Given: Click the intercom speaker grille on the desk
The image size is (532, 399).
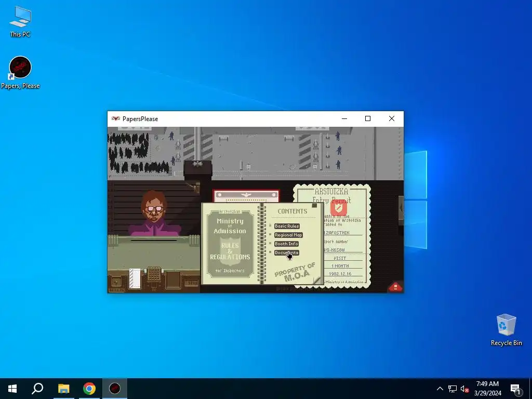Looking at the screenshot, I should (154, 274).
